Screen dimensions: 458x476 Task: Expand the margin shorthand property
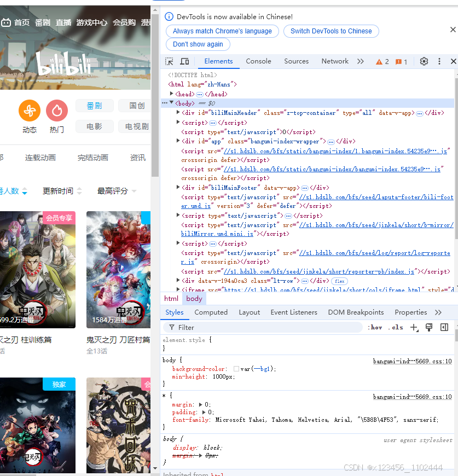pos(200,405)
